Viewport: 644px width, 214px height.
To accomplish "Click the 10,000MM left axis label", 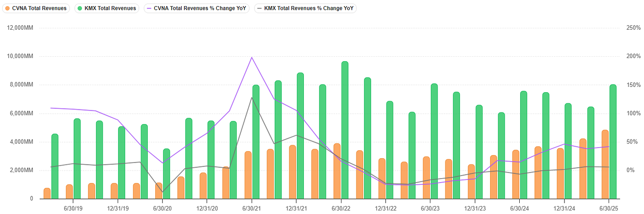I will (x=19, y=56).
